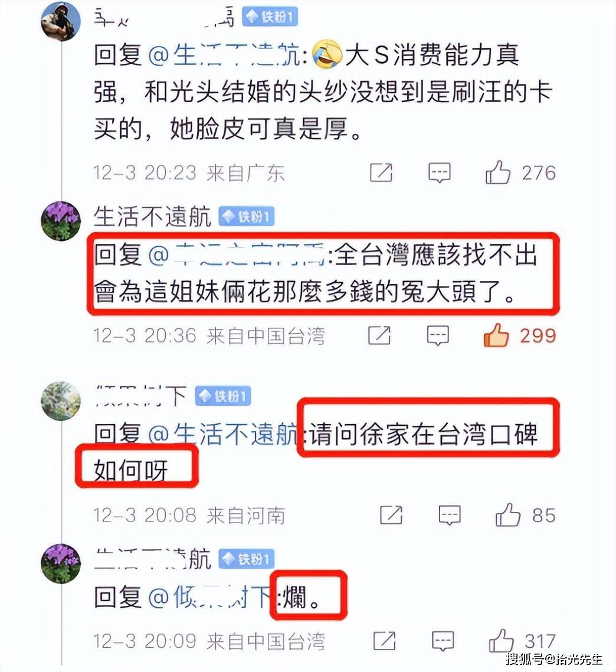
Task: Open the purple flower avatar on the last comment
Action: pyautogui.click(x=61, y=563)
